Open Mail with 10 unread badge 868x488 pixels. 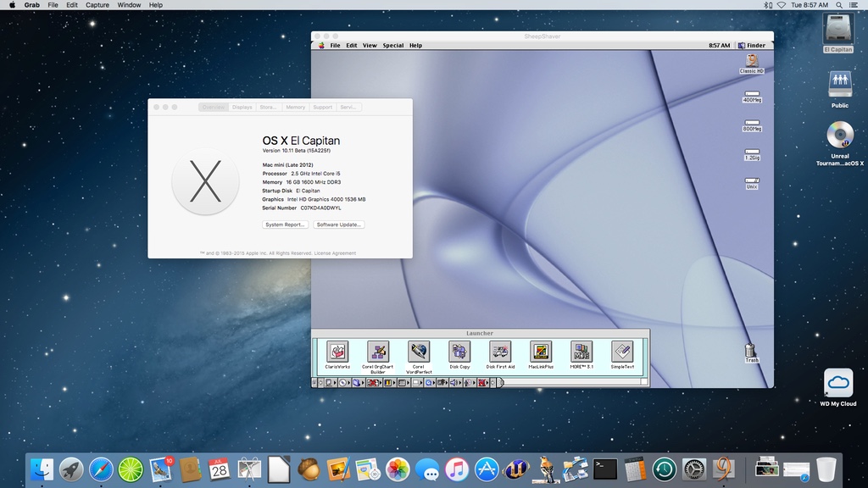point(160,469)
